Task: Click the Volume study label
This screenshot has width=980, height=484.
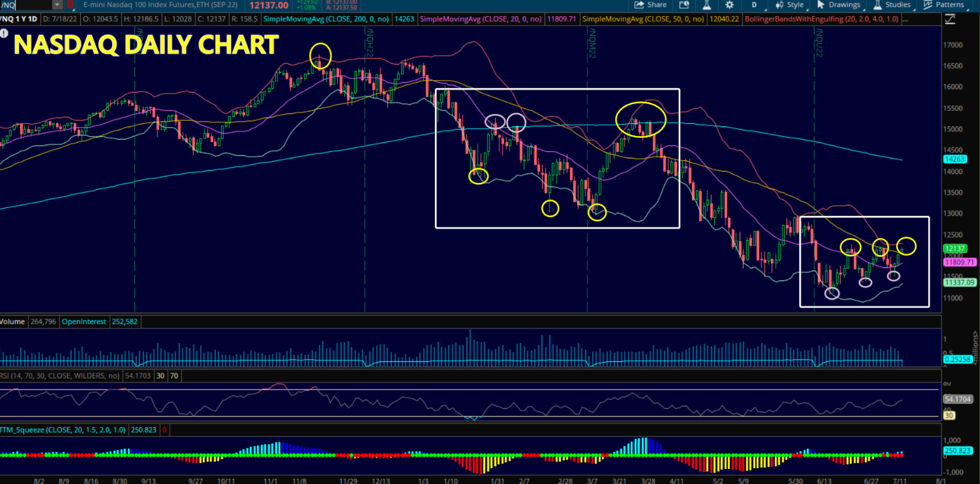Action: click(13, 321)
